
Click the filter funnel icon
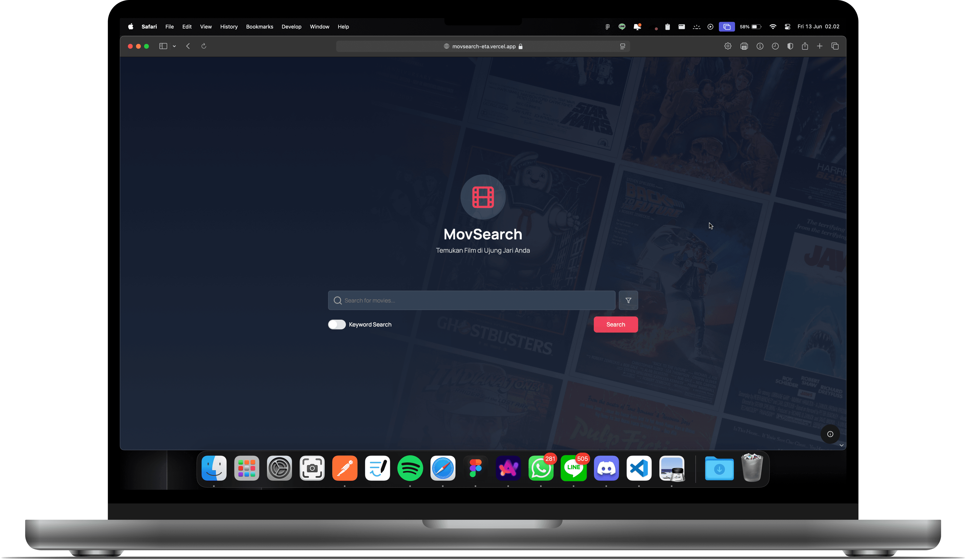[628, 300]
